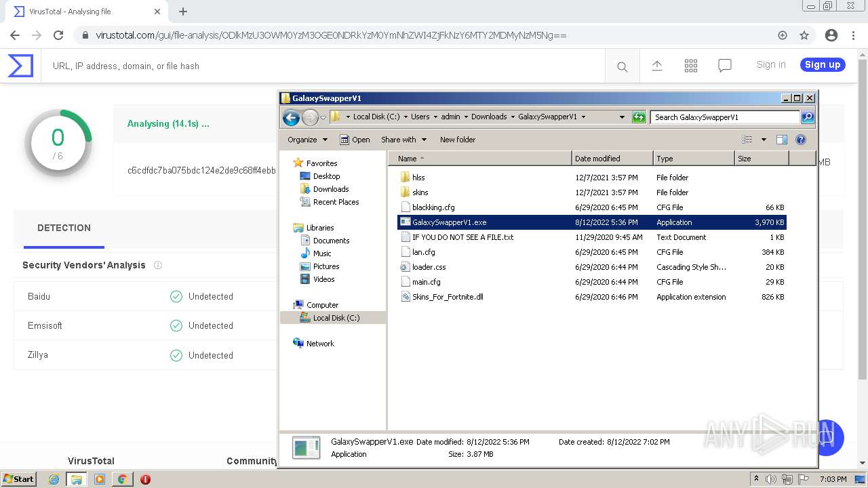868x488 pixels.
Task: Expand the GalaxySwapperV1 breadcrumb arrow
Action: pyautogui.click(x=583, y=117)
